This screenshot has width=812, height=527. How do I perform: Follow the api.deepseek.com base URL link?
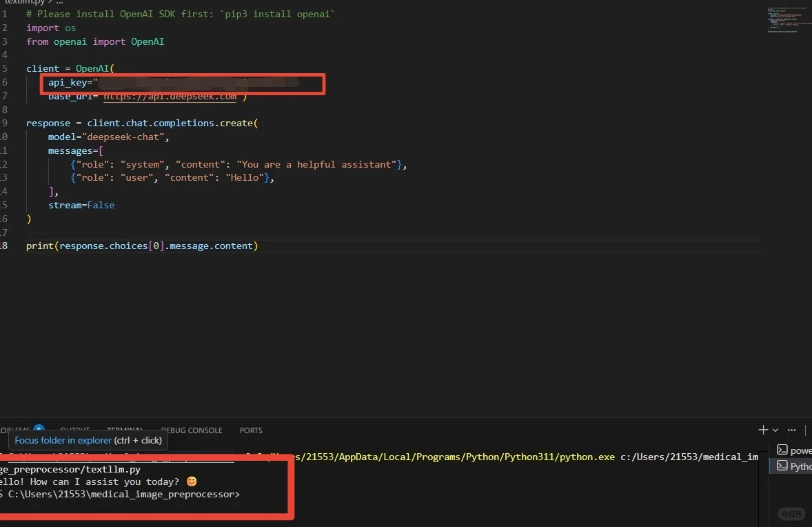pyautogui.click(x=170, y=97)
